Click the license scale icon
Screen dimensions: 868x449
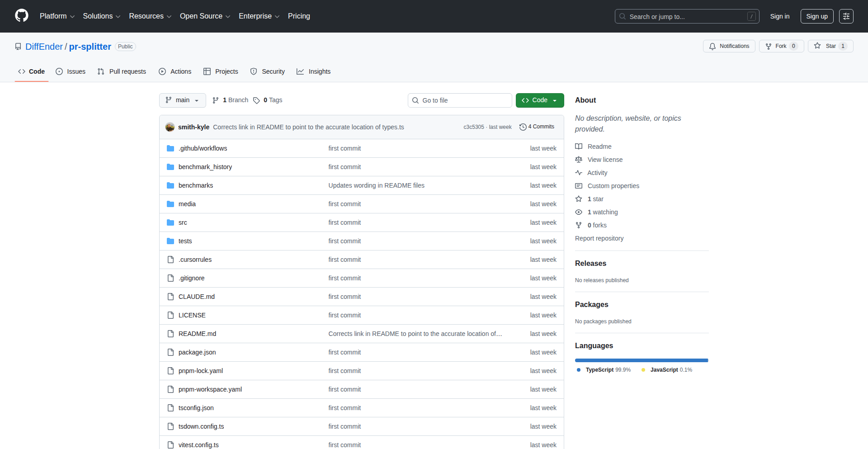[x=579, y=160]
